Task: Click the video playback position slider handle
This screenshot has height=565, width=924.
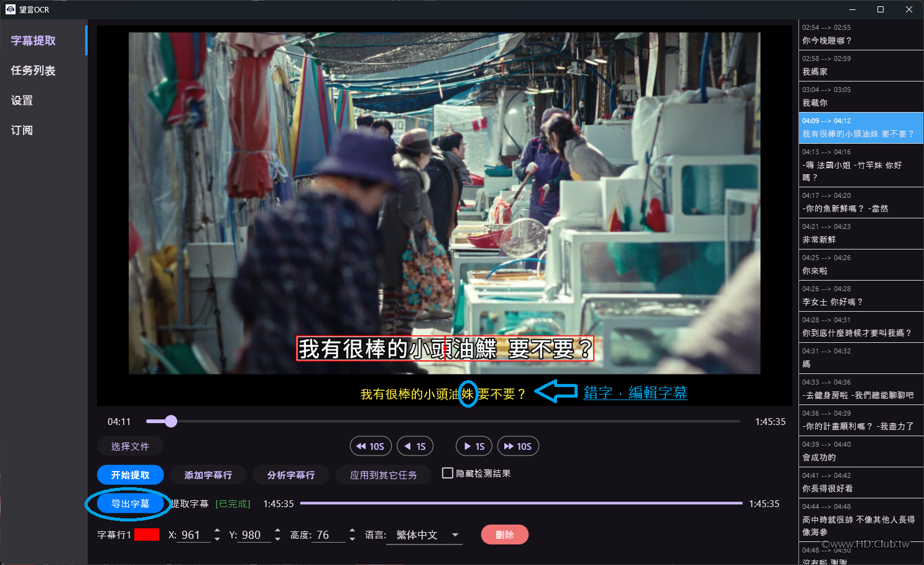Action: coord(171,421)
